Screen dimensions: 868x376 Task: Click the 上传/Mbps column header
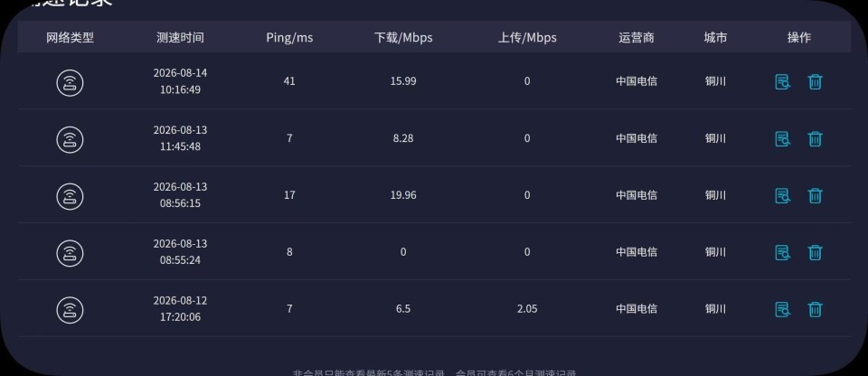[527, 38]
